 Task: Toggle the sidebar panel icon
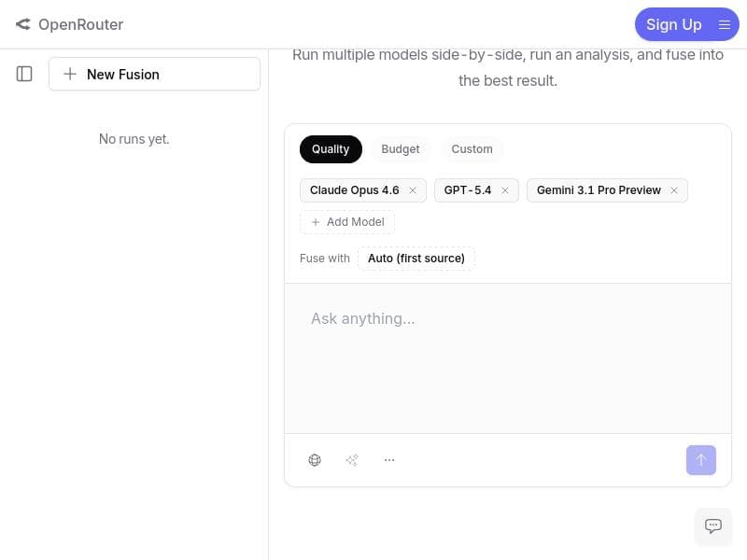point(24,74)
